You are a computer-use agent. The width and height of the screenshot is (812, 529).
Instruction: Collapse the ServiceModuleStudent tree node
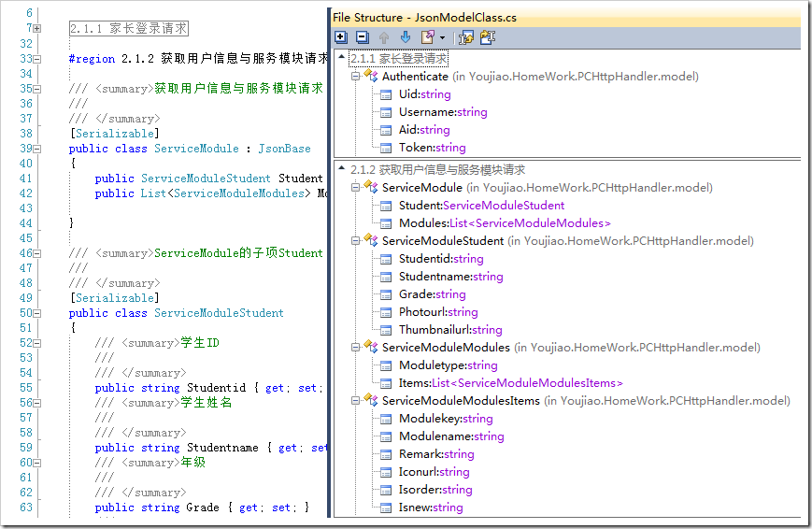(356, 240)
